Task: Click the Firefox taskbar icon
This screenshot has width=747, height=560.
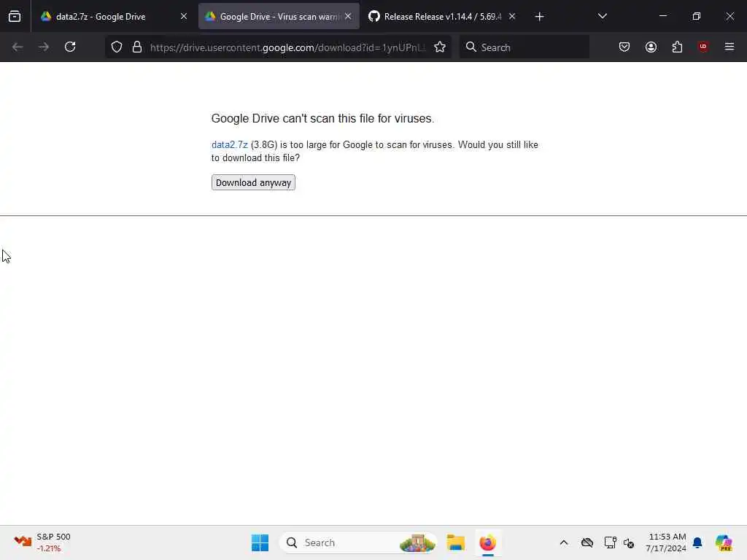Action: pos(488,542)
